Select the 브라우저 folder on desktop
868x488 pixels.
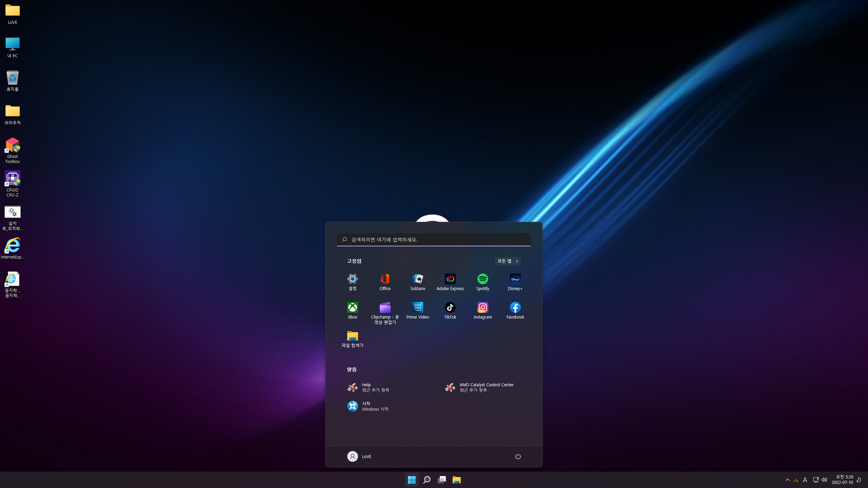[x=12, y=115]
